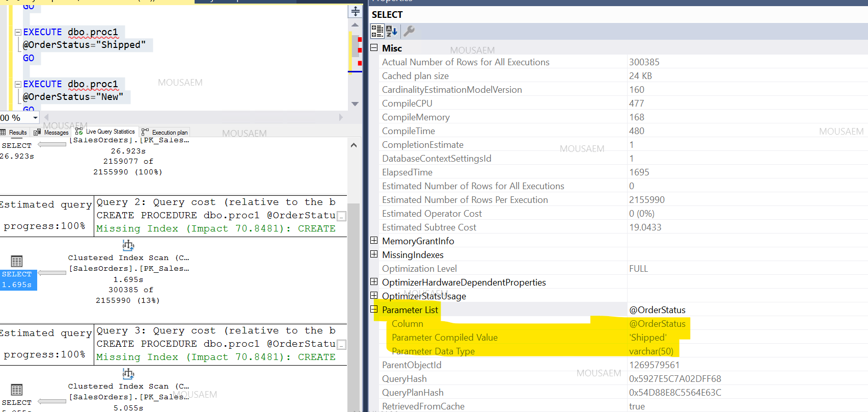The image size is (868, 412).
Task: Collapse the Parameter List property
Action: click(x=374, y=310)
